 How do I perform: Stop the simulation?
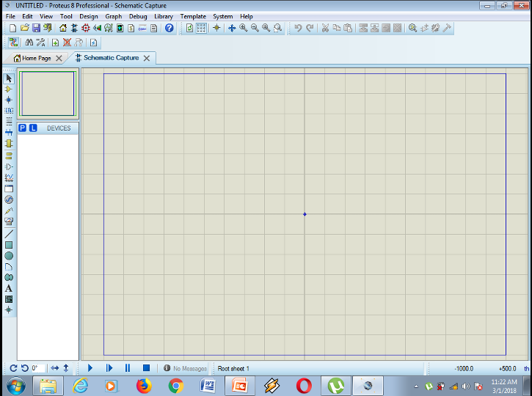coord(146,368)
